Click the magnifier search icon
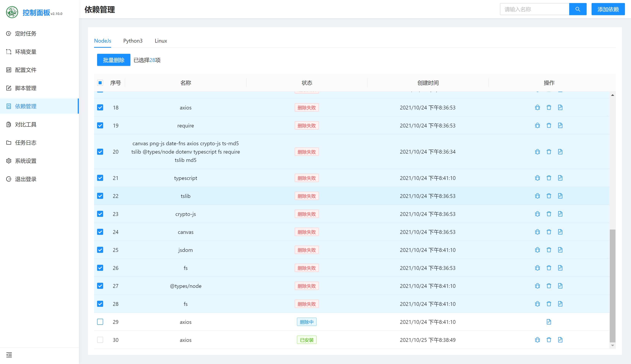The width and height of the screenshot is (631, 364). 578,9
